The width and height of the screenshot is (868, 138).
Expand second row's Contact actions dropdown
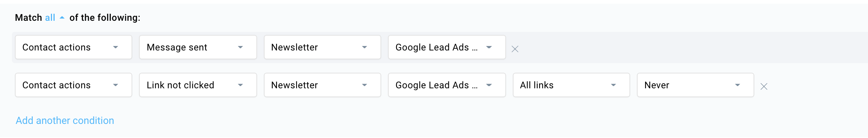74,85
